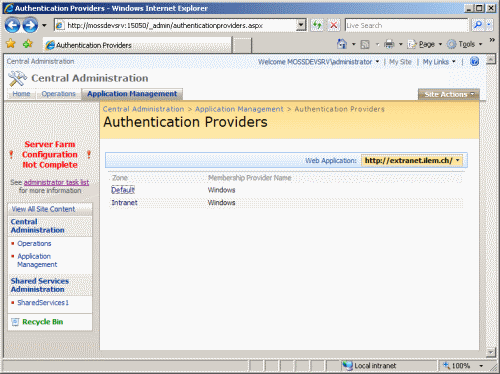Open search options dropdown arrow
Image resolution: width=500 pixels, height=374 pixels.
tap(489, 25)
